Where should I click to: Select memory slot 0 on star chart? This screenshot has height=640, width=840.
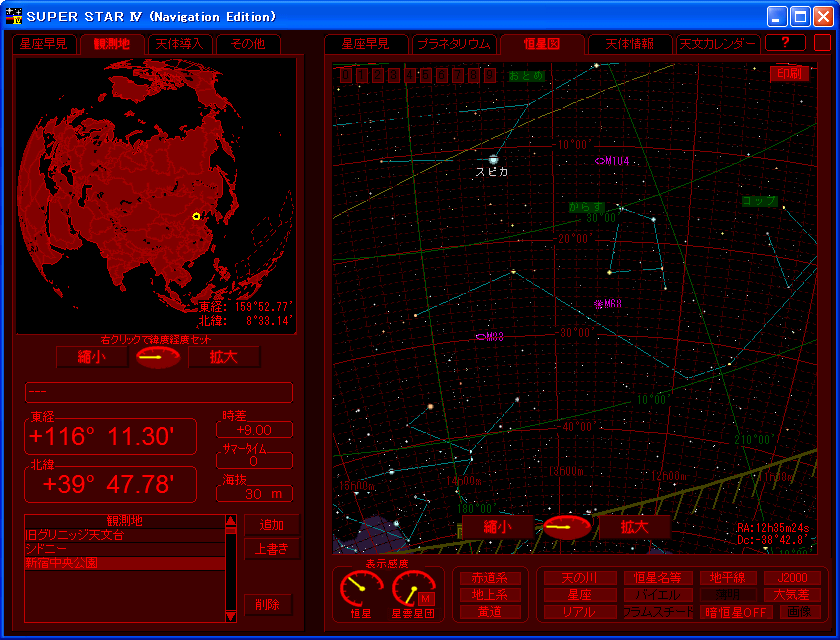346,76
